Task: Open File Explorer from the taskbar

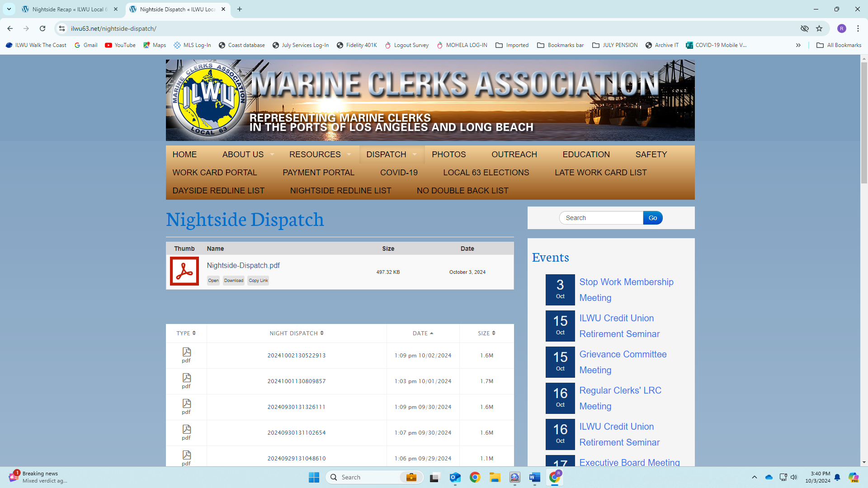Action: [x=495, y=477]
